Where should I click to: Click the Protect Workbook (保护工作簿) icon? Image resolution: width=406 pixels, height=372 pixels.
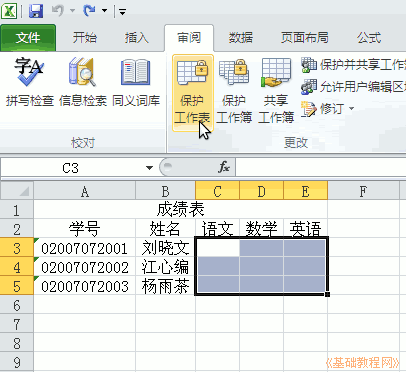coord(234,91)
